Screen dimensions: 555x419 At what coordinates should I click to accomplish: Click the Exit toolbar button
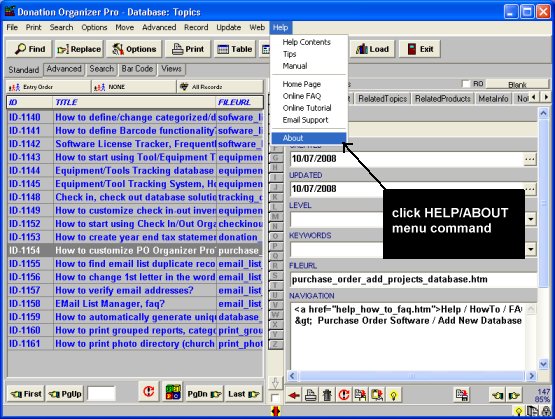(x=420, y=49)
